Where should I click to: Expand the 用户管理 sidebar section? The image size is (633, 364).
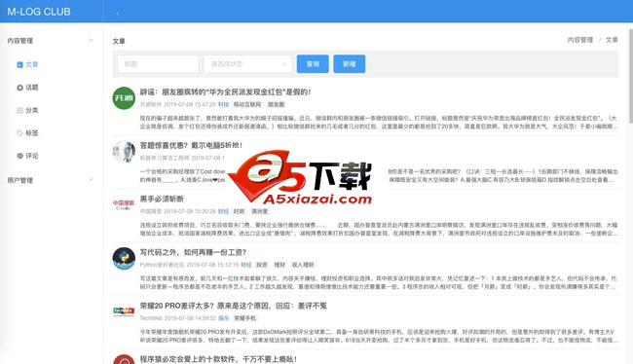point(52,180)
